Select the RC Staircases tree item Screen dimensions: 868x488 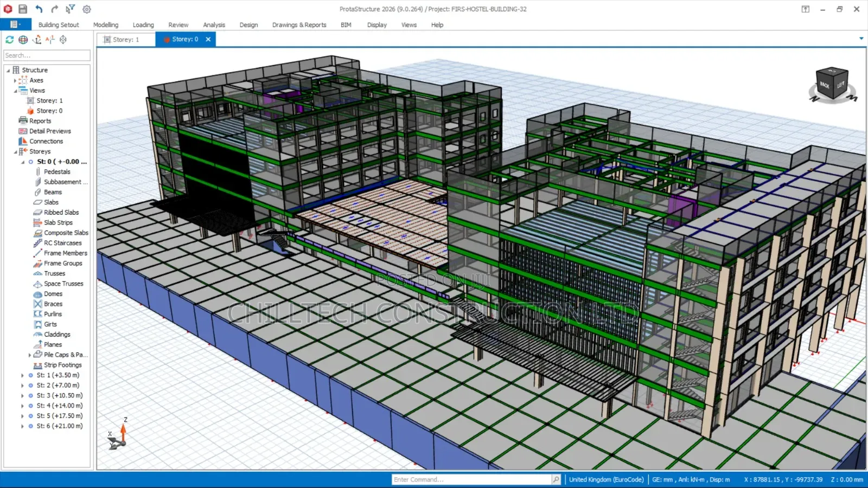coord(63,243)
